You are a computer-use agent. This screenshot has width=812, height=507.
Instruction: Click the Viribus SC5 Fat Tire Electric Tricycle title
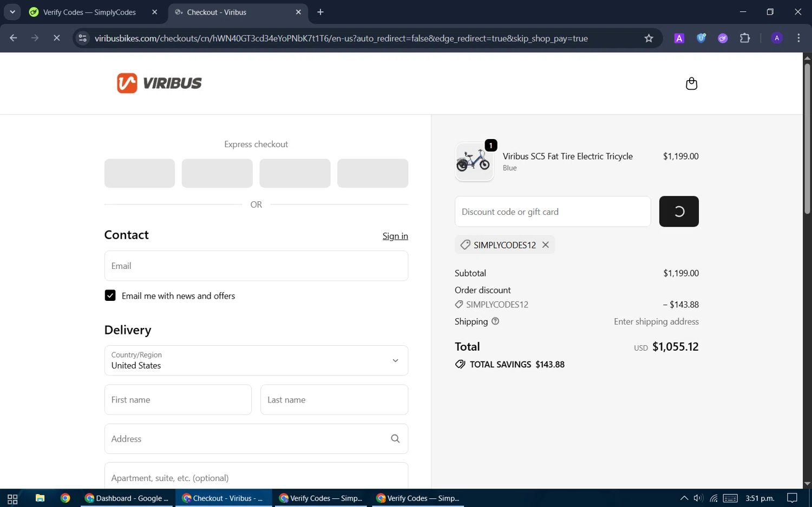568,156
